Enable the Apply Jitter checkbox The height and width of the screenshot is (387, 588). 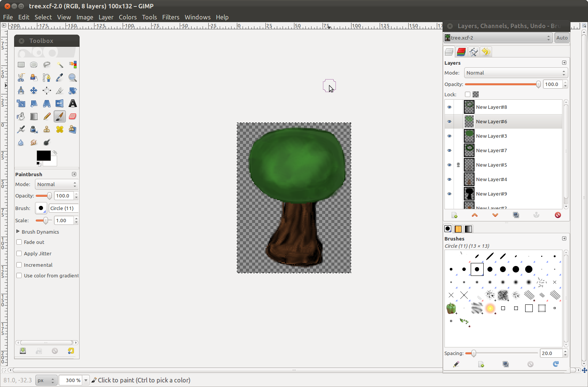pyautogui.click(x=19, y=253)
